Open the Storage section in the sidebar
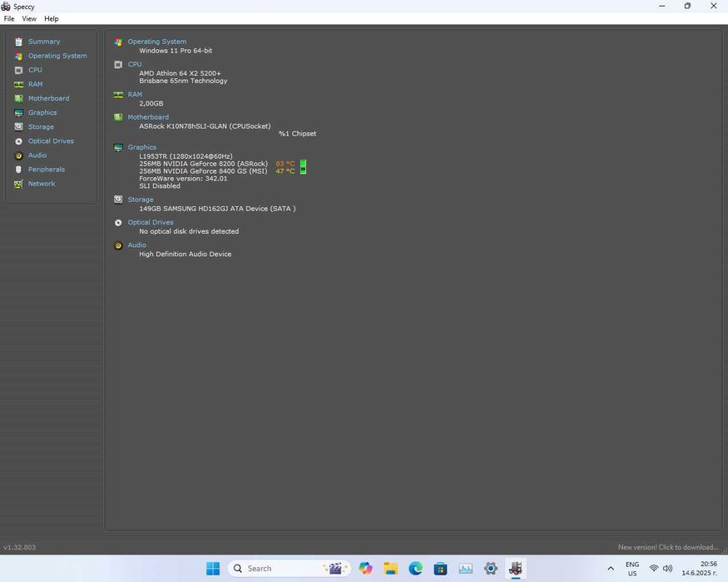 (41, 126)
